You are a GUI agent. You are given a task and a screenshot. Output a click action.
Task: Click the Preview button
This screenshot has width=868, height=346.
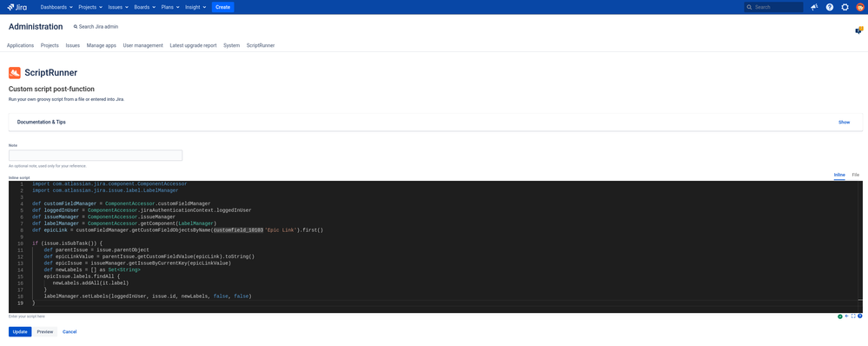click(45, 331)
